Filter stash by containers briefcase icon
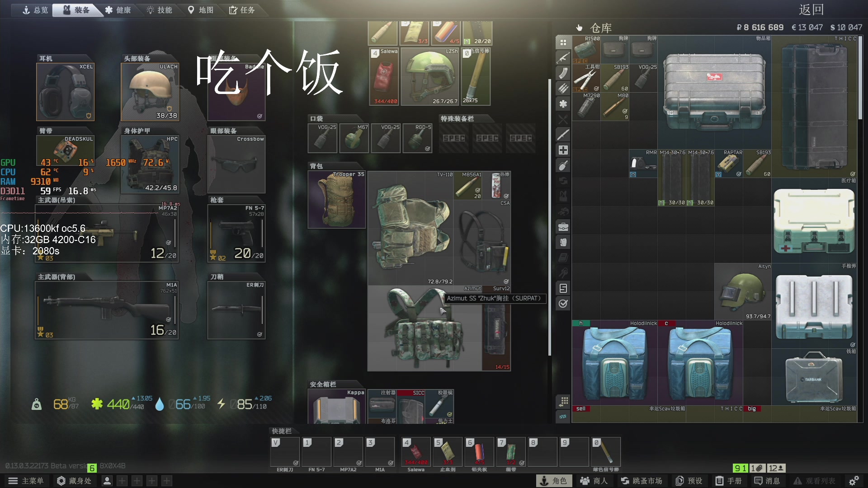Image resolution: width=868 pixels, height=488 pixels. (x=563, y=227)
